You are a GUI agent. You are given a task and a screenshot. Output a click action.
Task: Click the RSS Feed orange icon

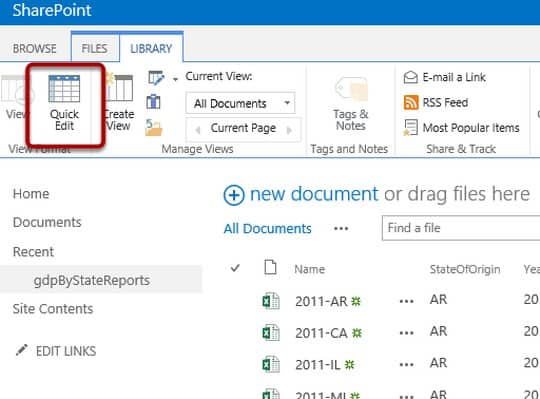pyautogui.click(x=411, y=103)
